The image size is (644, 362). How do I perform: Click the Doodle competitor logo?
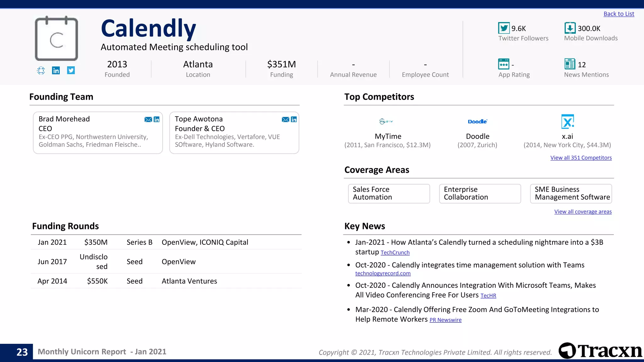pyautogui.click(x=478, y=121)
